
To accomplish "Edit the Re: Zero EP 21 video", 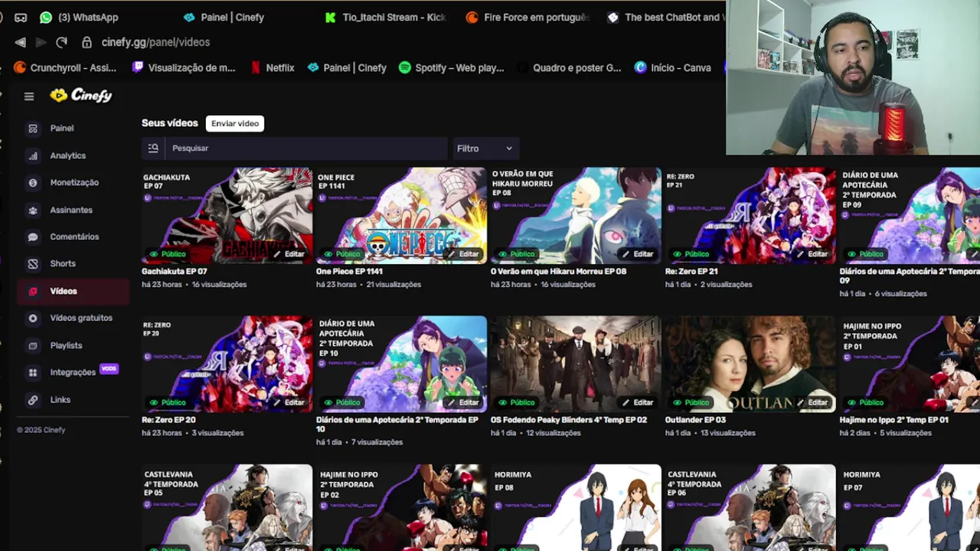I will (x=813, y=254).
